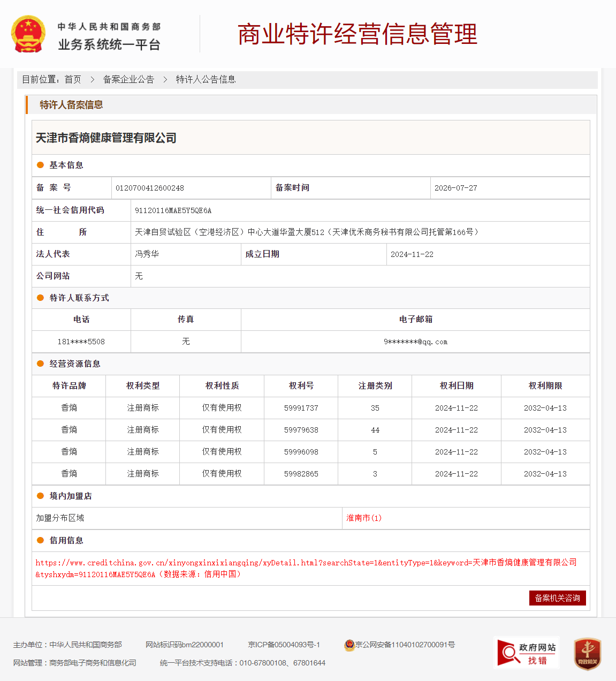
Task: Click the 备案机关咨询 button
Action: [558, 598]
